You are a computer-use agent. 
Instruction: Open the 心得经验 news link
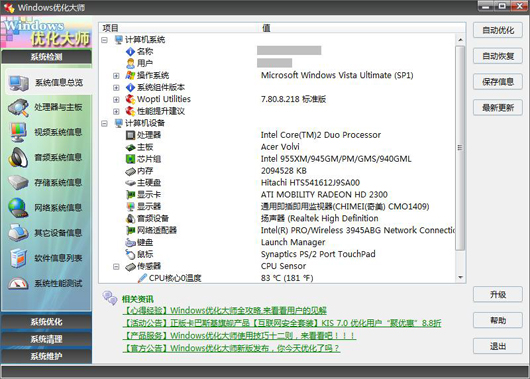[x=225, y=310]
